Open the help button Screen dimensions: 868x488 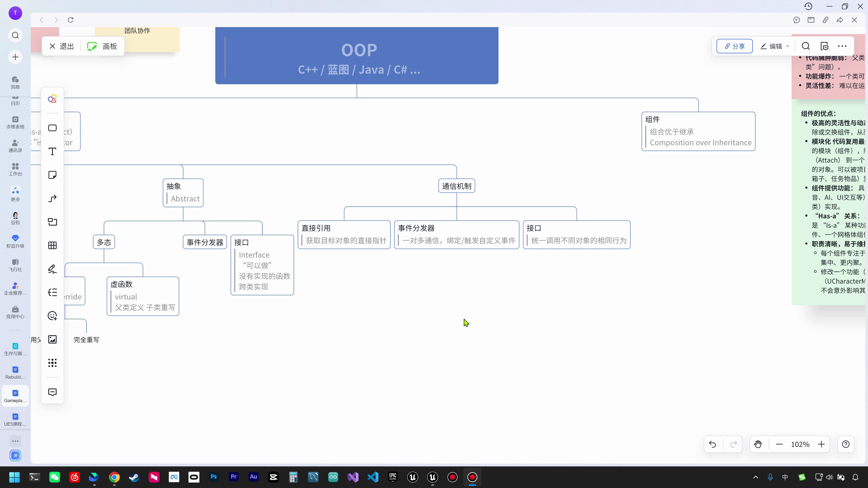(846, 444)
